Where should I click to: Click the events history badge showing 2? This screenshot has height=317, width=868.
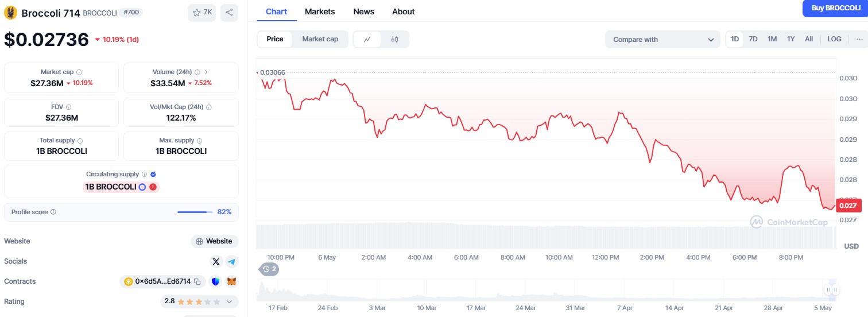[x=269, y=269]
